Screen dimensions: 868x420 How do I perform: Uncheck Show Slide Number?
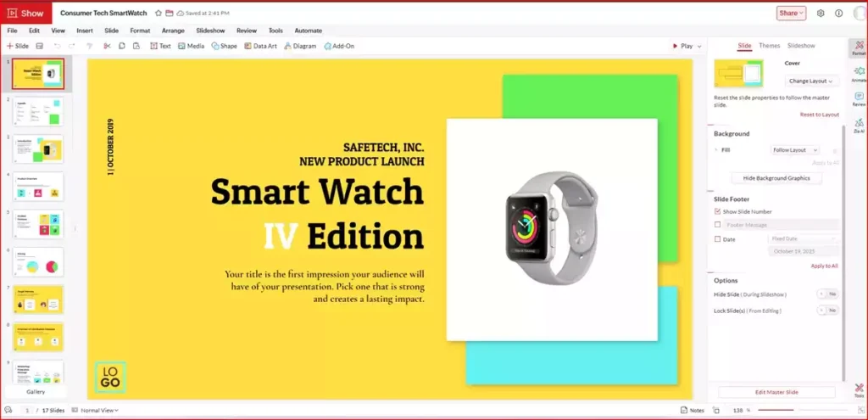point(718,211)
